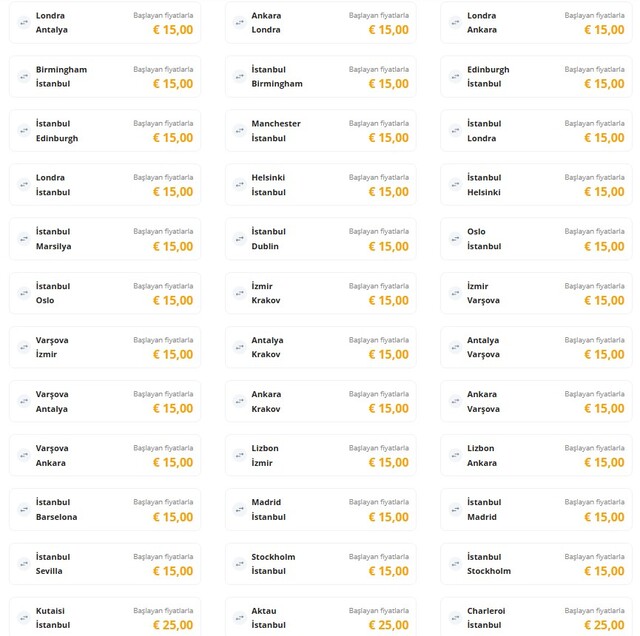
Task: Click the arrows icon next to Helsinki–İstanbul
Action: [x=240, y=184]
